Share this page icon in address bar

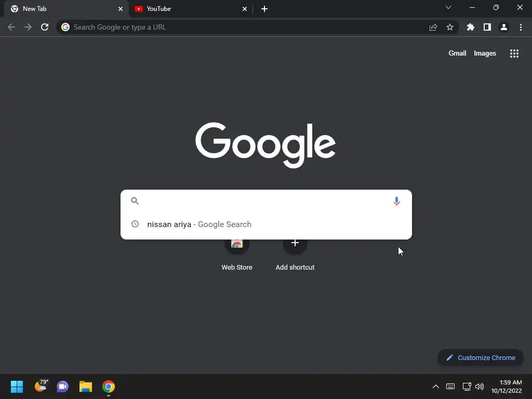coord(433,27)
